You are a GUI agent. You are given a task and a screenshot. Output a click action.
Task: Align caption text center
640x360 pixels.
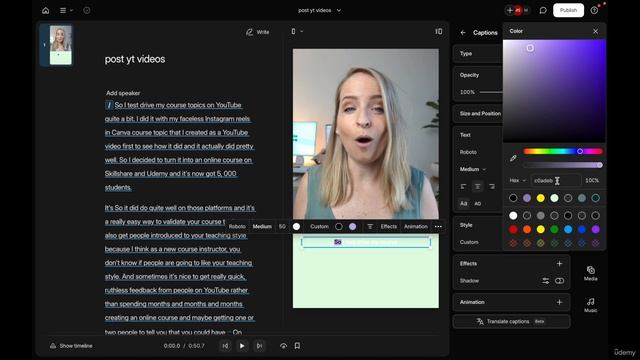pos(478,187)
